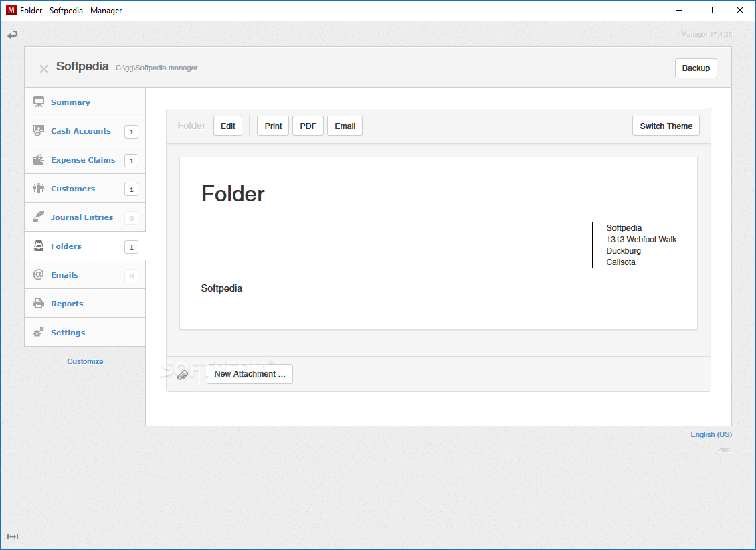Click the Email button in toolbar
This screenshot has width=756, height=550.
tap(345, 126)
